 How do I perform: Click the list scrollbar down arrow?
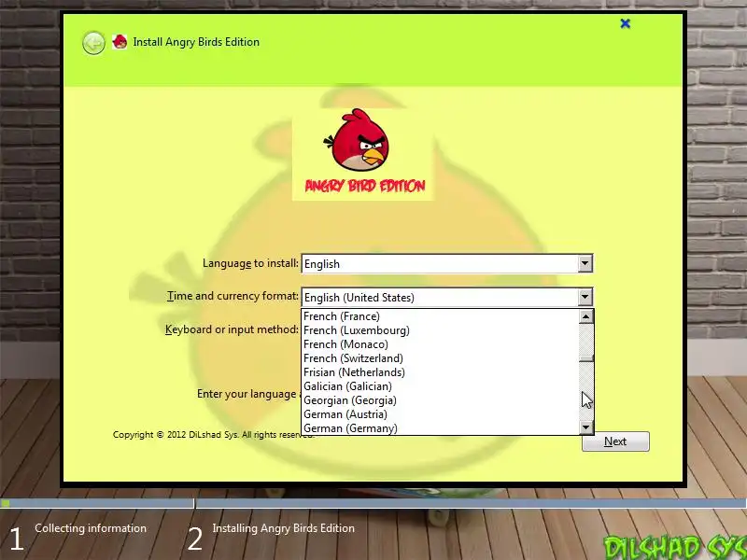586,427
